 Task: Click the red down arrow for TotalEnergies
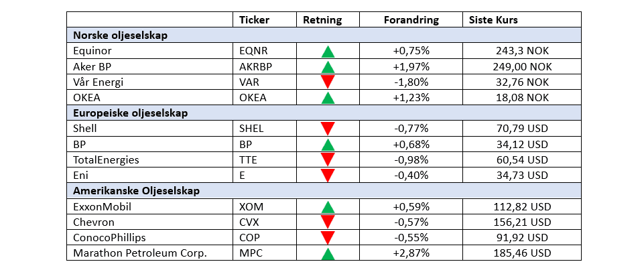tap(328, 159)
